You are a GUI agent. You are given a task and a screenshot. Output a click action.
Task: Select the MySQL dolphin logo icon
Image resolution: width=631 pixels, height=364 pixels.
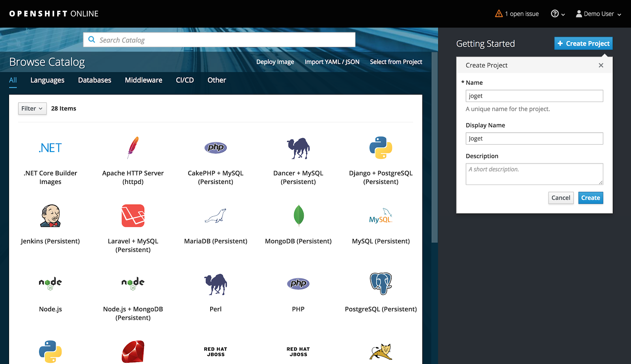[381, 216]
